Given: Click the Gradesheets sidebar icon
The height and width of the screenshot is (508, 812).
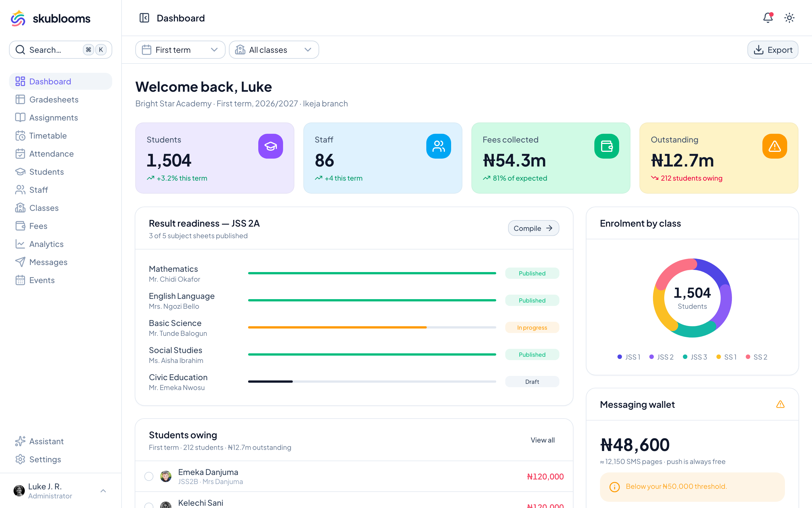Looking at the screenshot, I should coord(20,99).
